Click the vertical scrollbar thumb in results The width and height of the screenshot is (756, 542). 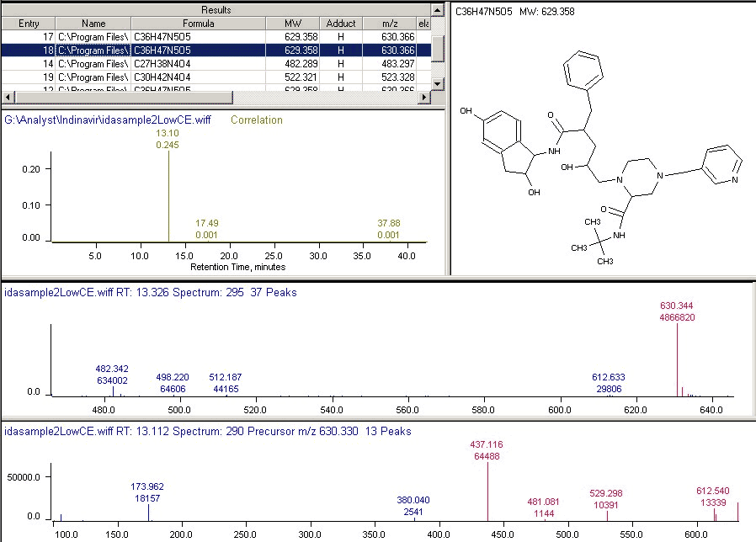pos(437,49)
